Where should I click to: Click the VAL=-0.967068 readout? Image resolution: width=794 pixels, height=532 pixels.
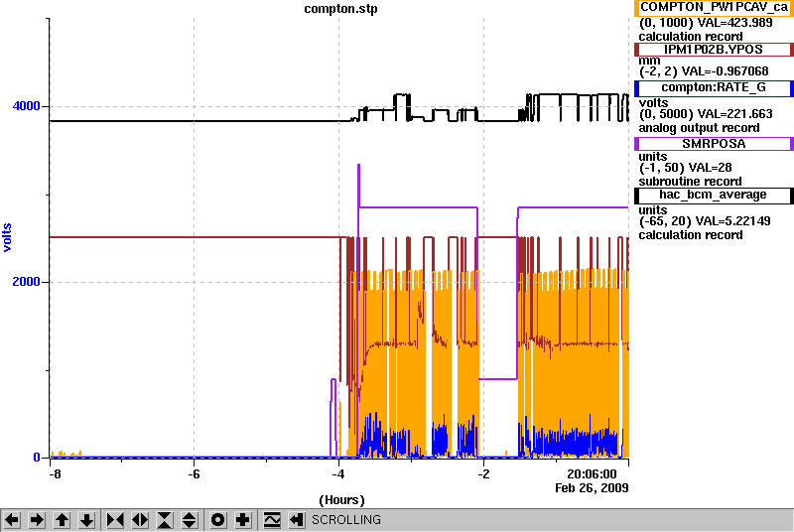[726, 71]
